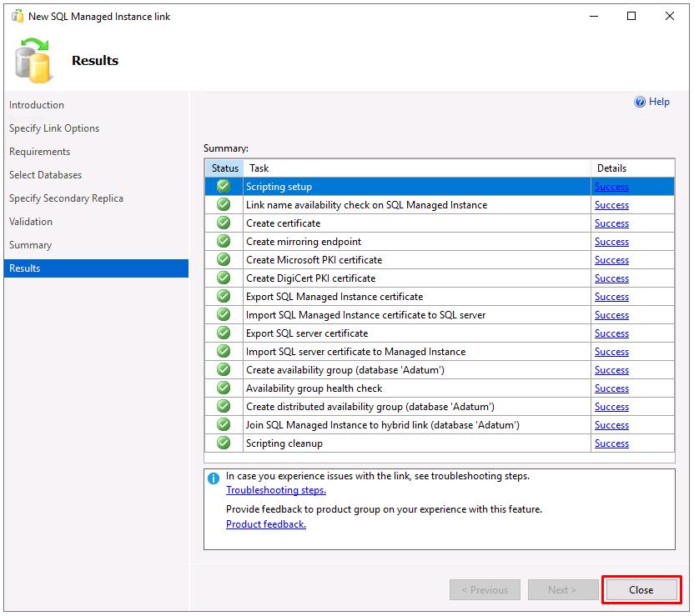This screenshot has width=694, height=616.
Task: Open Success details for Create availability group
Action: pyautogui.click(x=611, y=370)
